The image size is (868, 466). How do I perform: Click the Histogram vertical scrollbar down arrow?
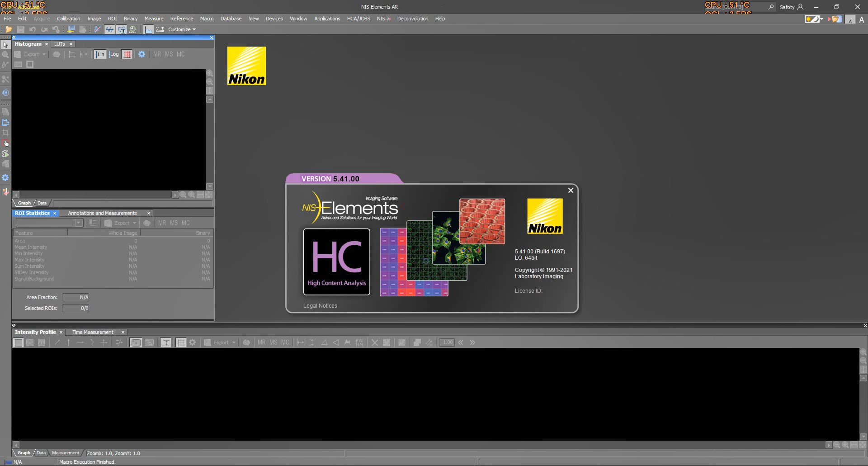[x=210, y=186]
